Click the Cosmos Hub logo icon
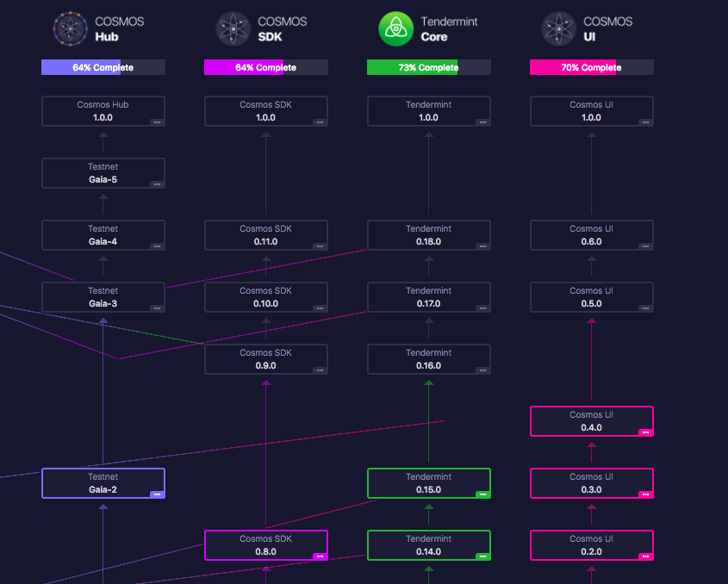The width and height of the screenshot is (728, 584). [70, 28]
